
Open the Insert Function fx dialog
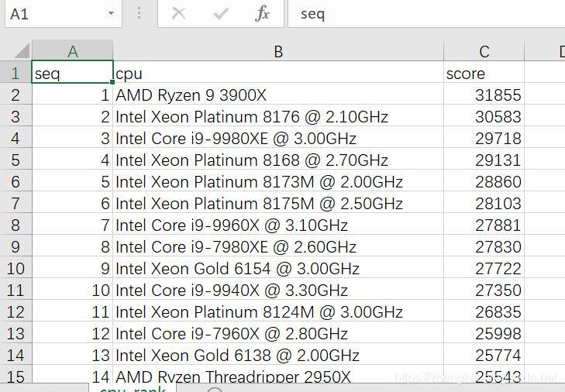(262, 14)
